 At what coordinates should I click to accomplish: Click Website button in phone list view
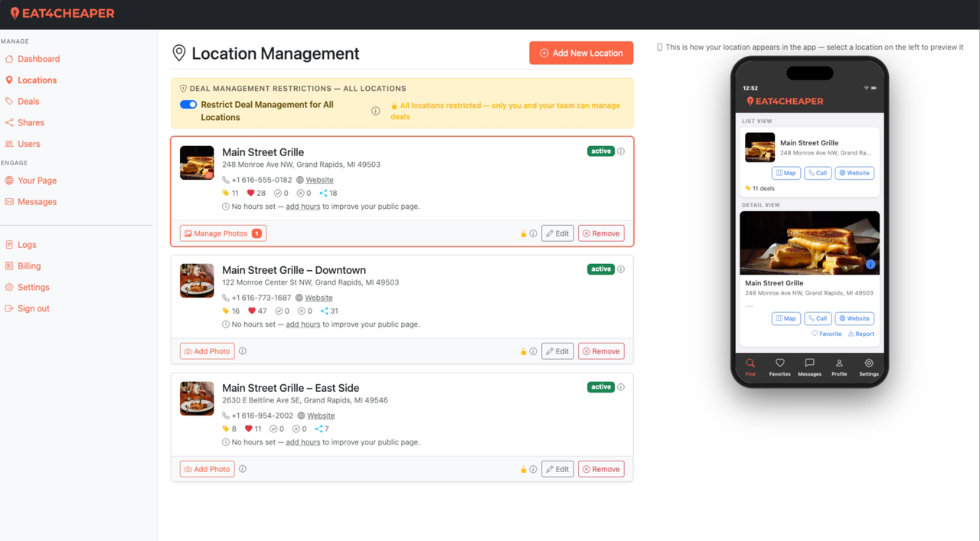pos(854,173)
